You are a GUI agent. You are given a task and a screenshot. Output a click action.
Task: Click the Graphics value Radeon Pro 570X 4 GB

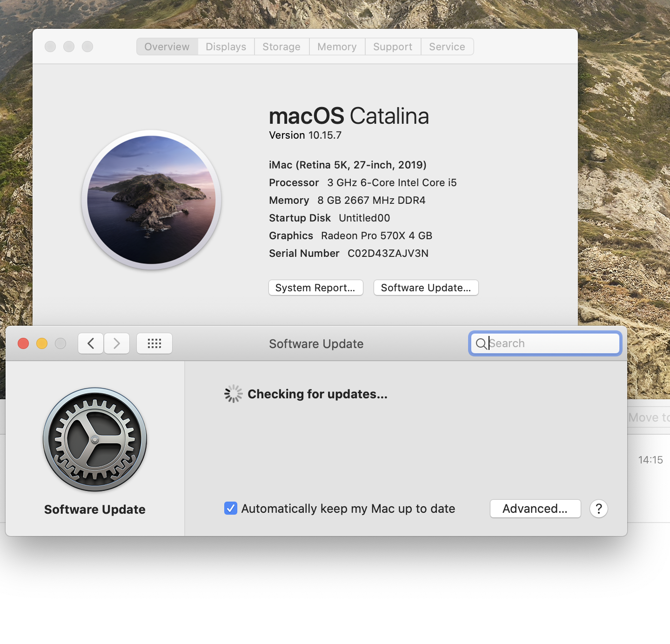click(x=377, y=235)
